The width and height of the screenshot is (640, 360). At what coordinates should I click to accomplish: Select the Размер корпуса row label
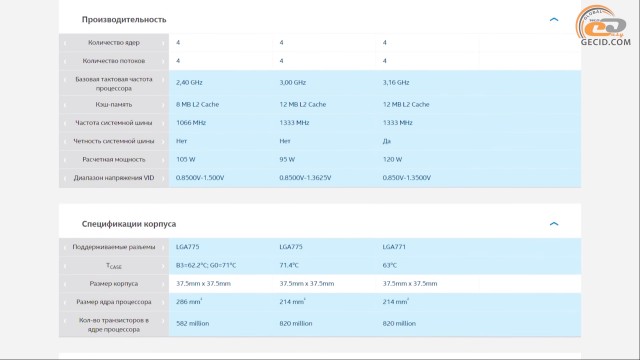point(114,284)
